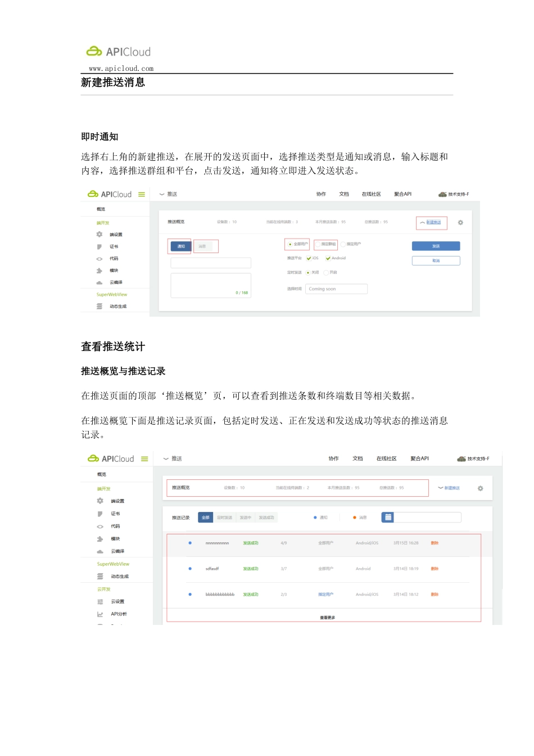The width and height of the screenshot is (534, 756).
Task: Switch to the 消息 push type tab
Action: click(202, 246)
